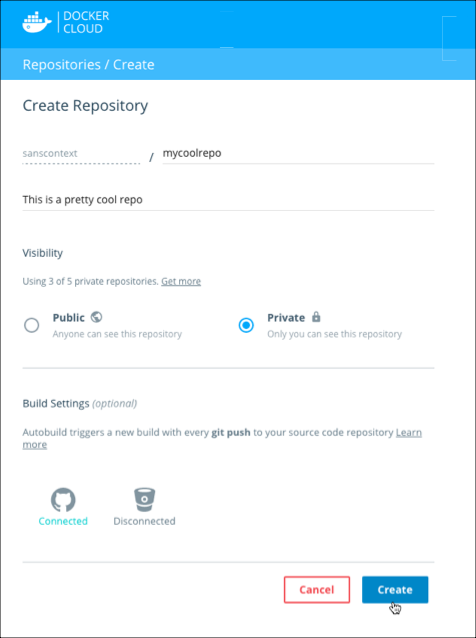Click the Connected label under GitHub
This screenshot has height=638, width=476.
tap(63, 521)
